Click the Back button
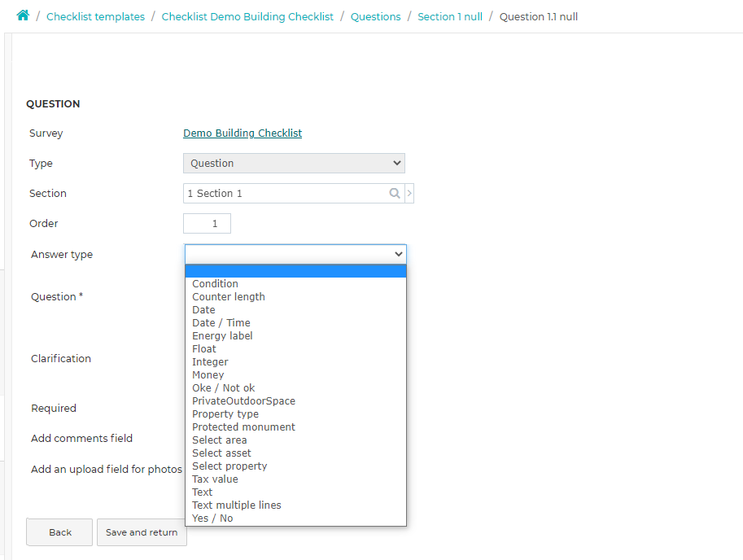This screenshot has width=743, height=560. (59, 532)
